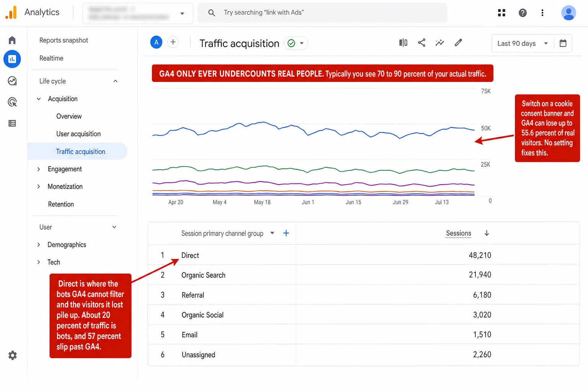The image size is (588, 392).
Task: Click the 'A' All Users segment badge
Action: (156, 42)
